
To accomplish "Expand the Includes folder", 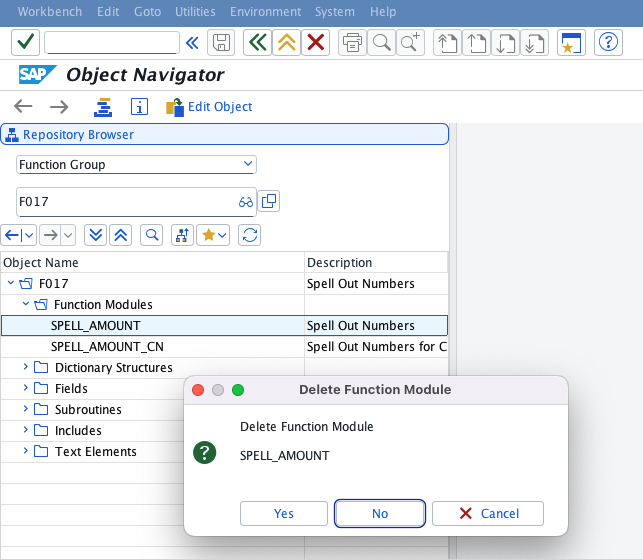I will (26, 429).
